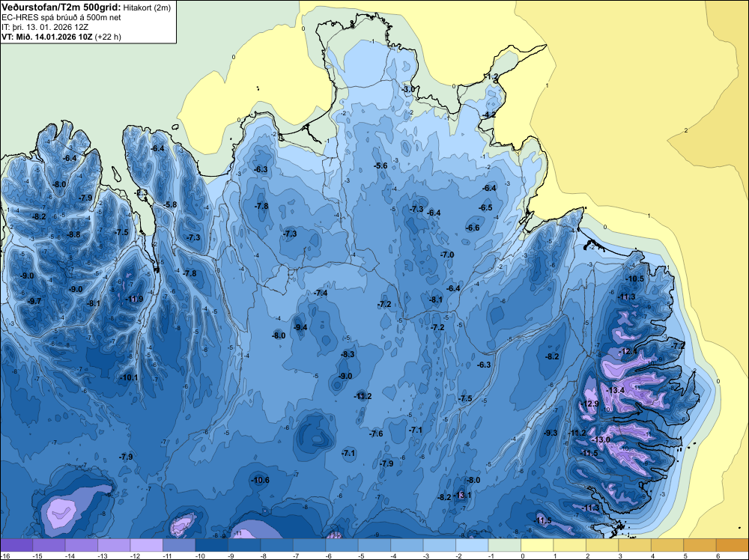
Task: Click the 'EC-HRES spá brúuð á 500m net' line
Action: 61,17
